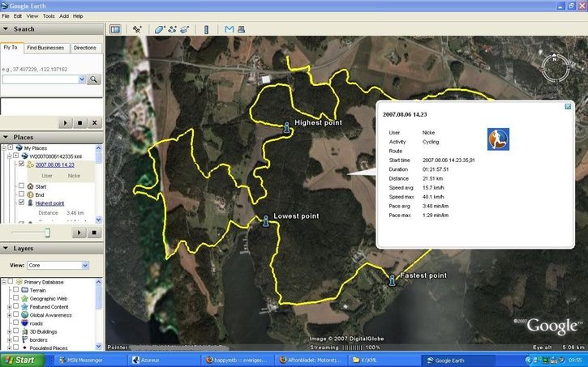Enable the Terrain layer checkbox
This screenshot has height=367, width=588.
(16, 289)
